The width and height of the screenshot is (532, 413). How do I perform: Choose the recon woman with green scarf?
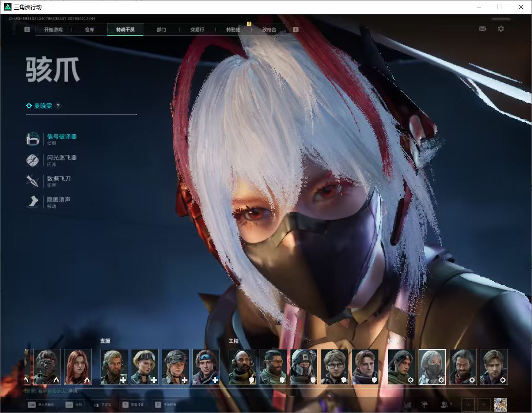click(x=402, y=367)
